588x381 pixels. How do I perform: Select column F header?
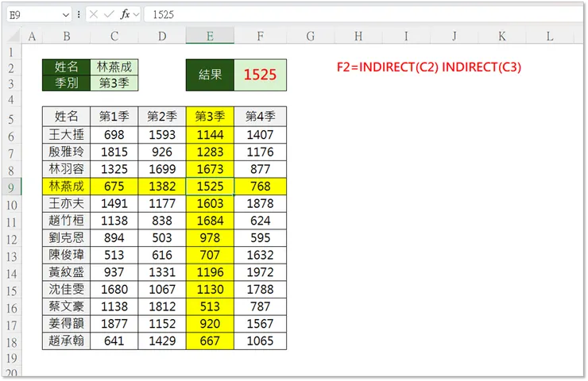tap(261, 37)
